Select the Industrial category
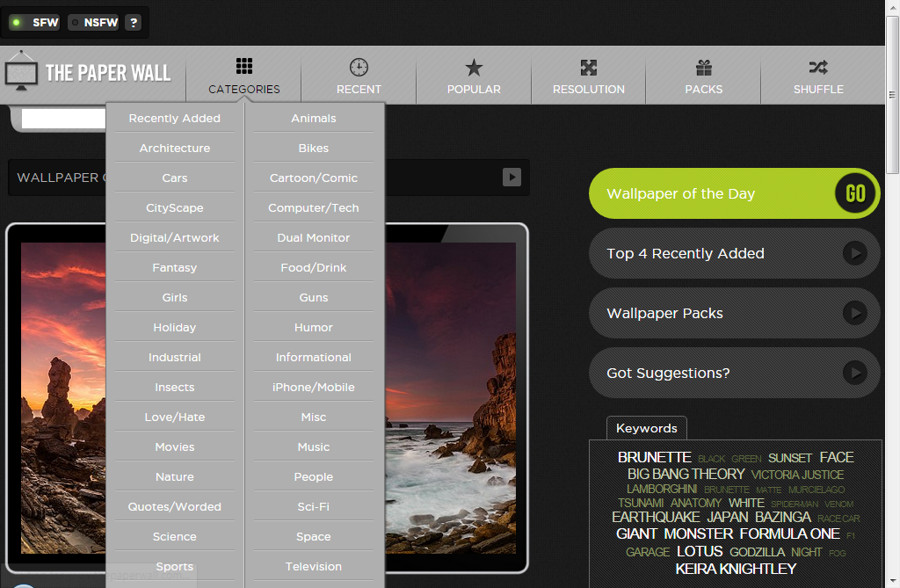 click(174, 357)
